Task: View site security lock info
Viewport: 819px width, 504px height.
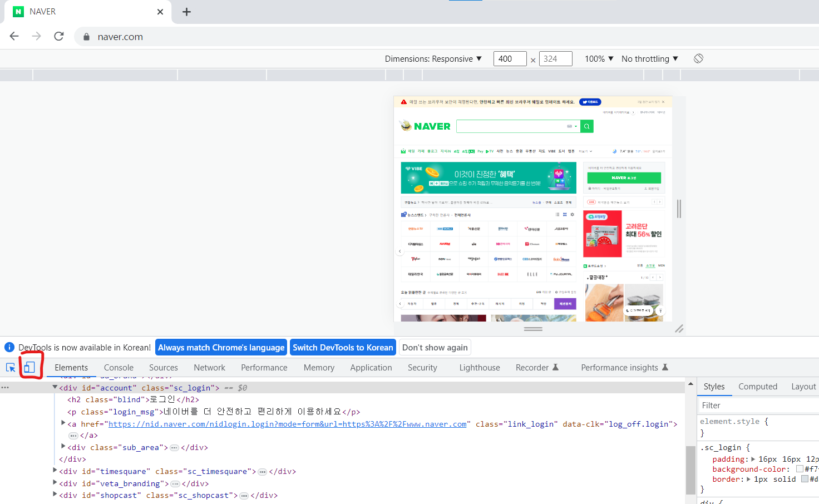Action: pos(86,37)
